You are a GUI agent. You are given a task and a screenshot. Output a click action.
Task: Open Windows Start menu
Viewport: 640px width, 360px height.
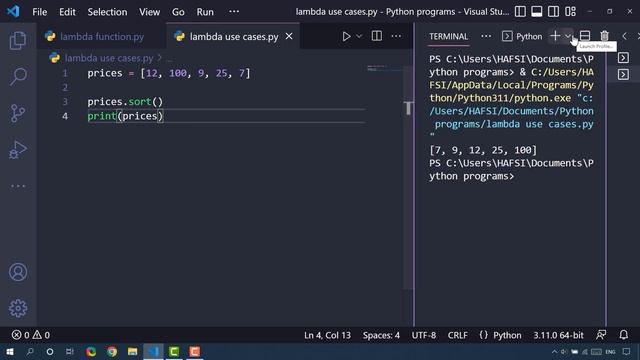pyautogui.click(x=10, y=351)
